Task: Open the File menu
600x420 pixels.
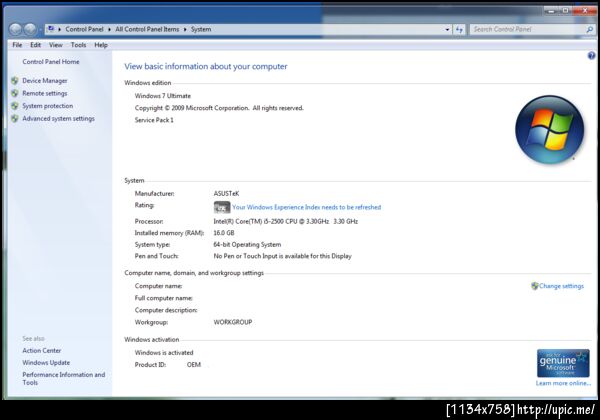Action: click(17, 45)
